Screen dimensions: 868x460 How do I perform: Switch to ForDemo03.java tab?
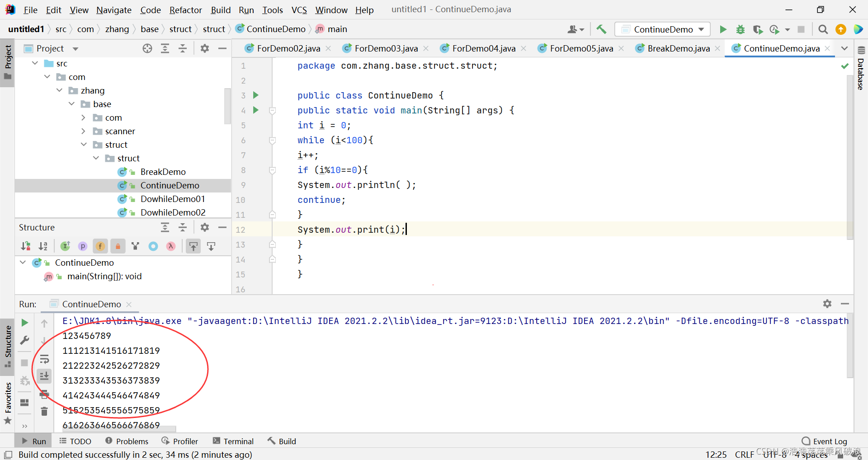tap(386, 48)
